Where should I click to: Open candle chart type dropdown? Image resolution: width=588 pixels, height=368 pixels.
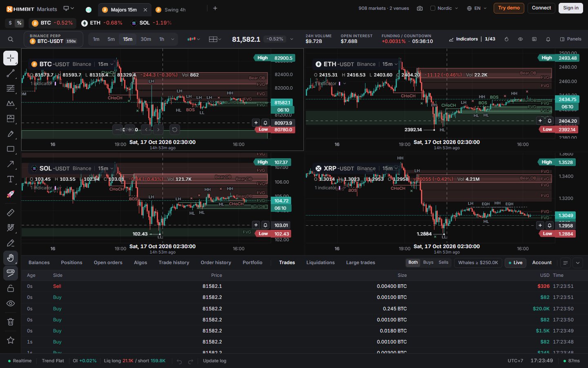pos(194,39)
